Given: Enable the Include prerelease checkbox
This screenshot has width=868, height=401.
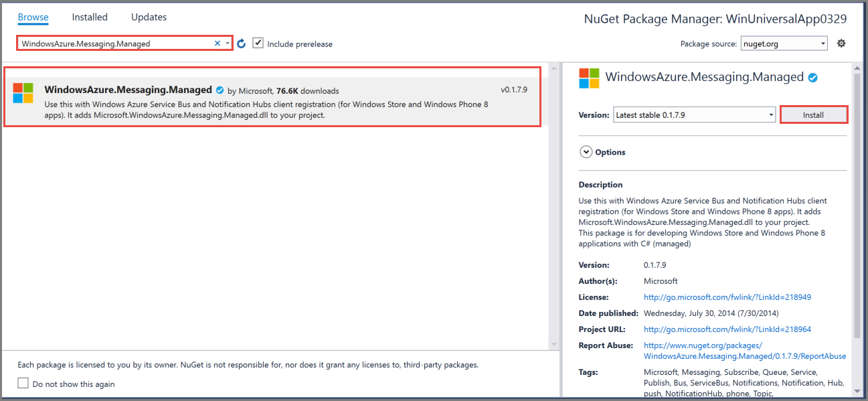Looking at the screenshot, I should click(258, 43).
